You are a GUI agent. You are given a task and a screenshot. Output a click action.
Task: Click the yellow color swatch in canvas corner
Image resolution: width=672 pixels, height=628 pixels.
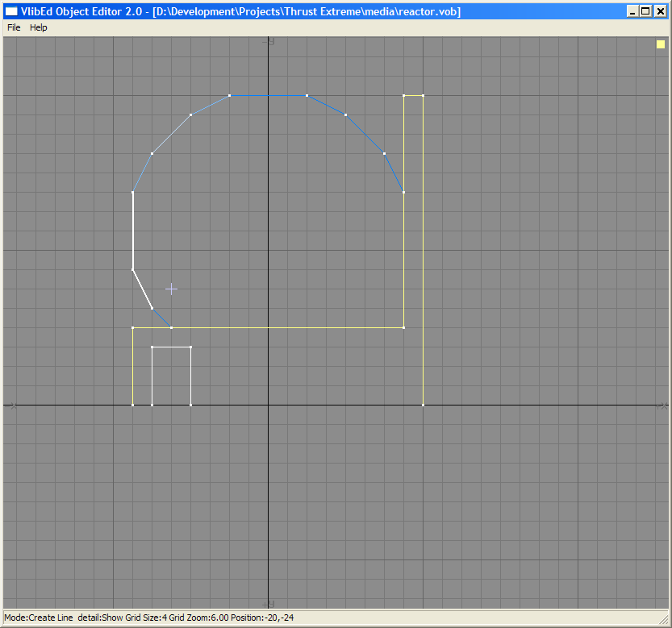pos(660,46)
